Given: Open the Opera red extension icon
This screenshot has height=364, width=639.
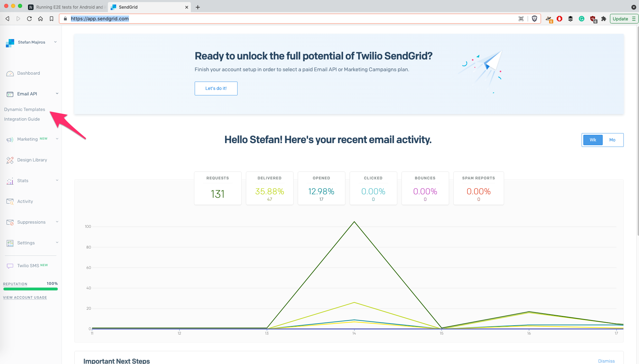Looking at the screenshot, I should click(x=559, y=19).
